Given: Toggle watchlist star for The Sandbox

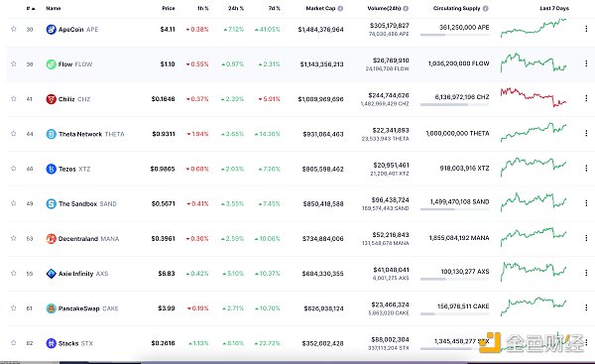Looking at the screenshot, I should (x=14, y=203).
